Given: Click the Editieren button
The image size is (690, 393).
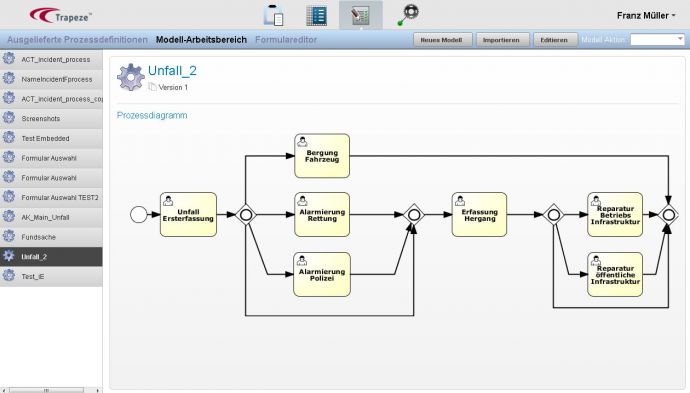Looking at the screenshot, I should coord(554,40).
